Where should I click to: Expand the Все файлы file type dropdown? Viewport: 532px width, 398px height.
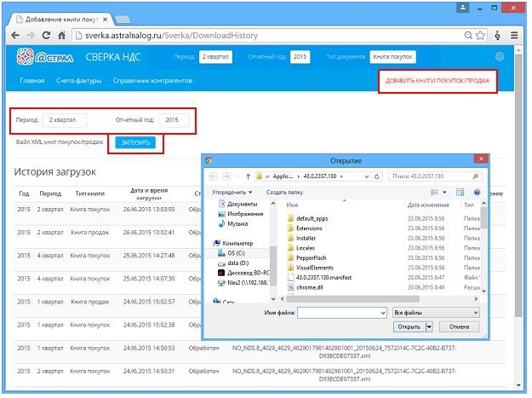pyautogui.click(x=437, y=312)
